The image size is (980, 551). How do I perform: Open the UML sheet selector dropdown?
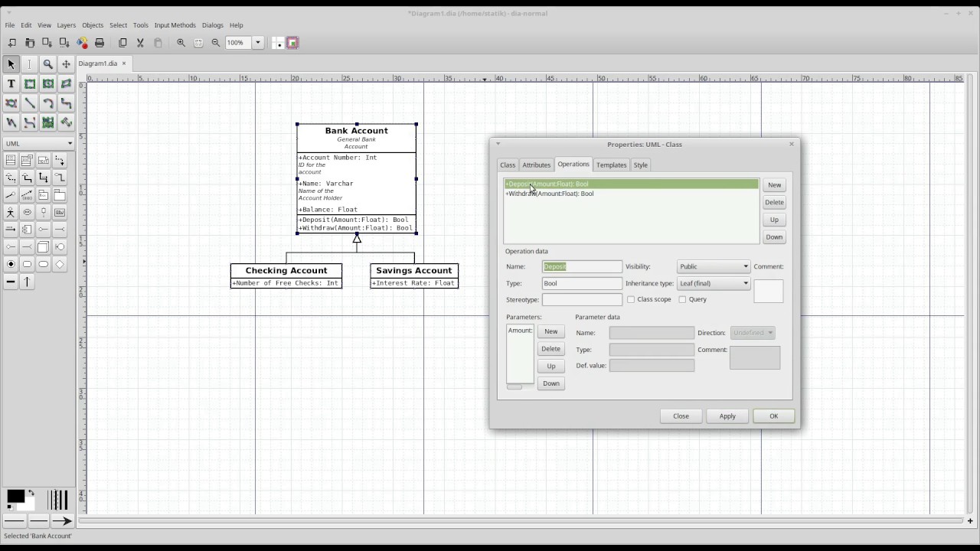38,143
